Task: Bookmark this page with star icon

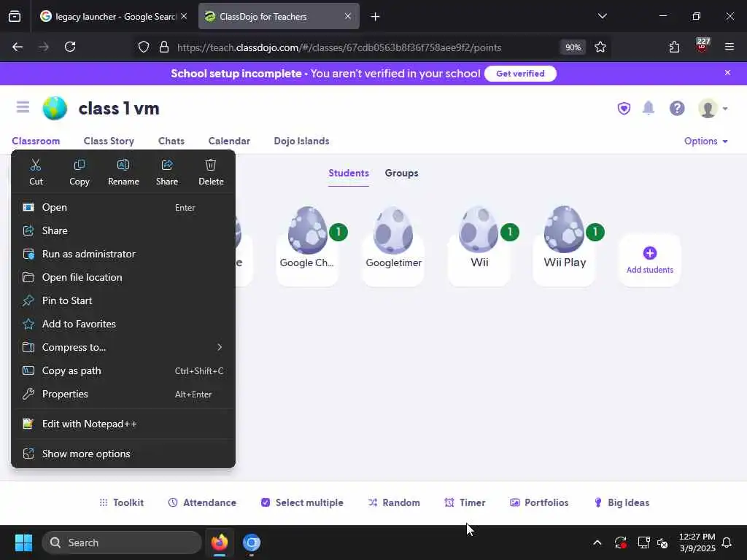Action: [x=600, y=47]
